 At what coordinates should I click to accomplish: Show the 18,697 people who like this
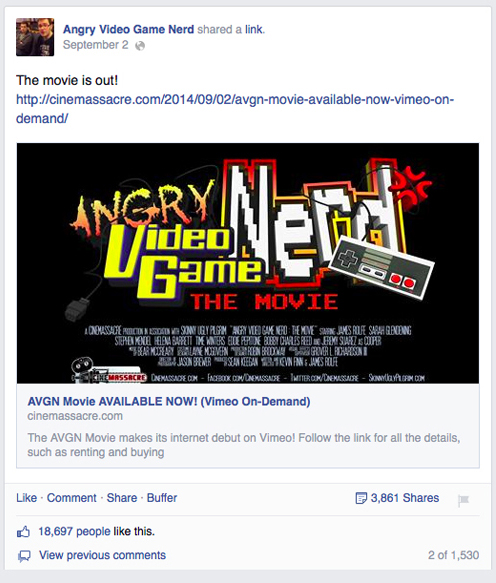[x=74, y=531]
